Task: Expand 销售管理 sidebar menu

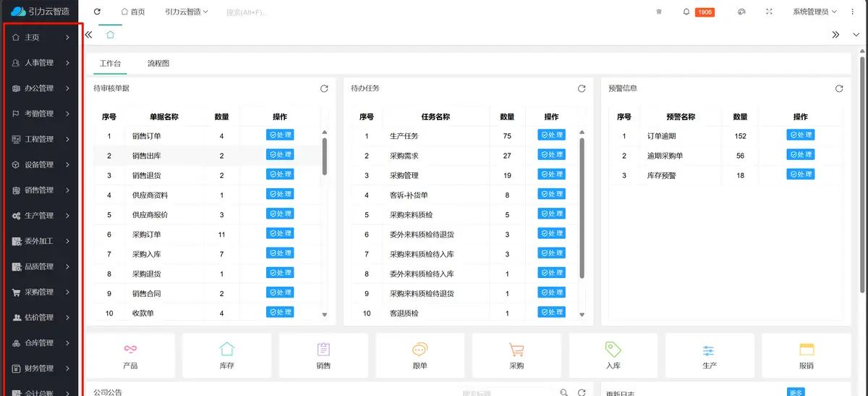Action: coord(41,190)
